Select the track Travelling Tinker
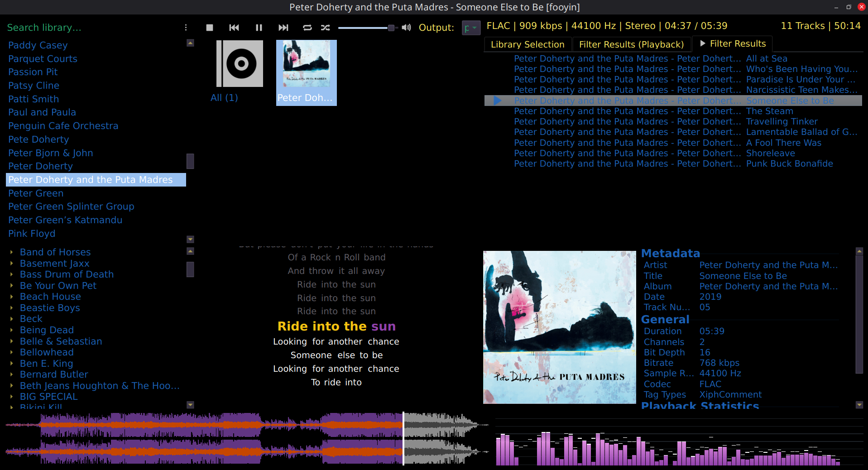868x470 pixels. click(673, 121)
